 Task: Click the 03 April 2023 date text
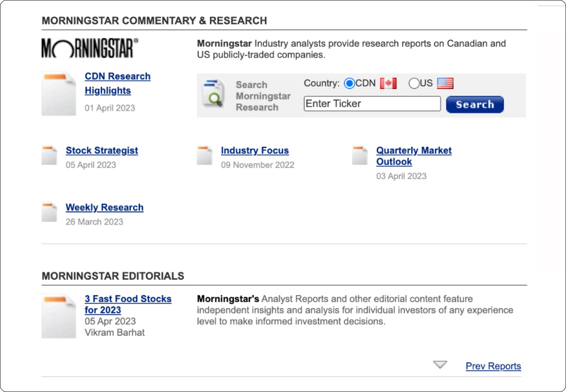pos(401,176)
